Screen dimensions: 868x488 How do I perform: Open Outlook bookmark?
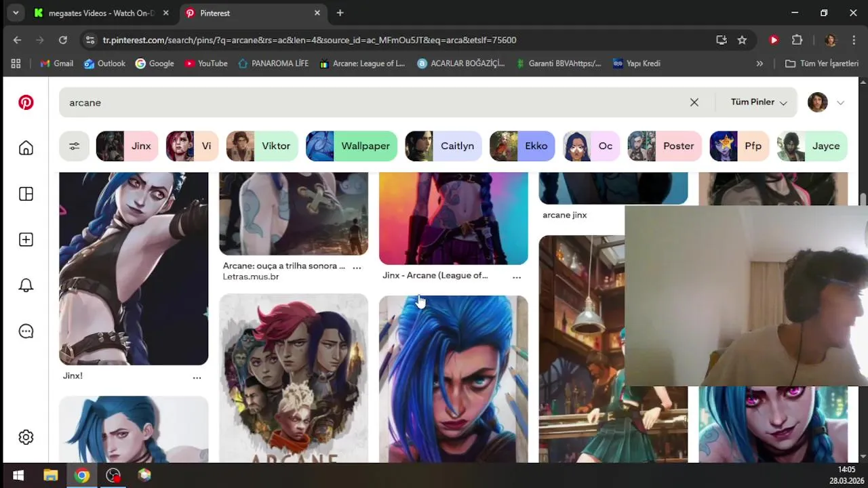tap(104, 63)
